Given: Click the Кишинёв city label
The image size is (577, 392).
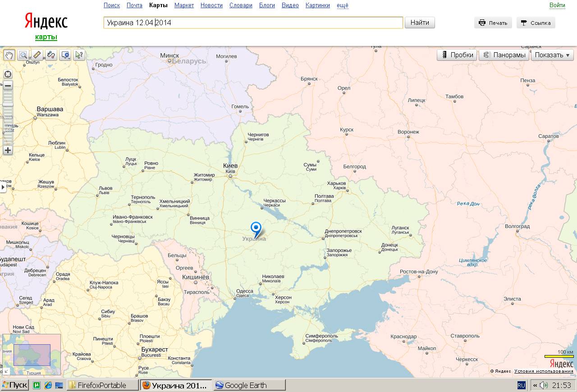Looking at the screenshot, I should click(196, 277).
